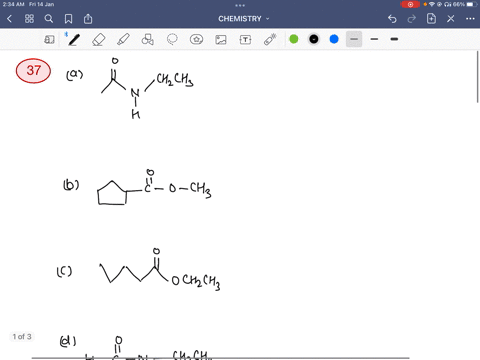
Task: Select the Eraser tool
Action: (99, 40)
